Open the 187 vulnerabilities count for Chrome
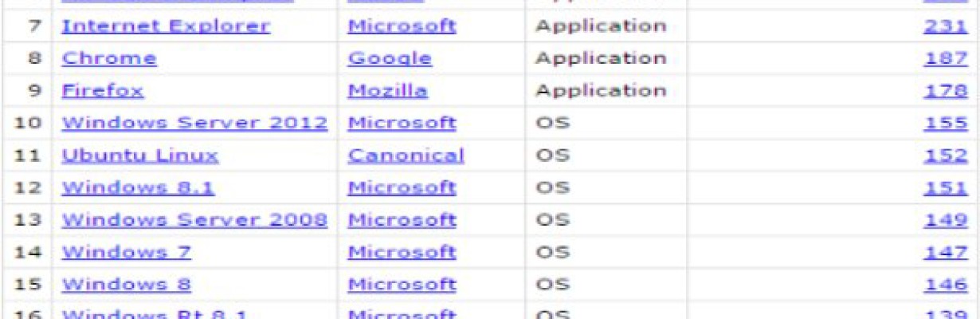 (x=946, y=58)
